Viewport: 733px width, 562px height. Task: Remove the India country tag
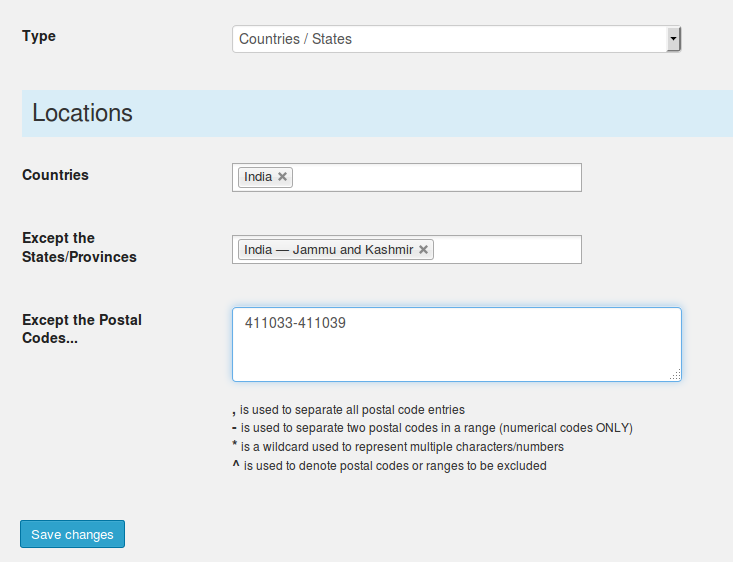(x=282, y=177)
